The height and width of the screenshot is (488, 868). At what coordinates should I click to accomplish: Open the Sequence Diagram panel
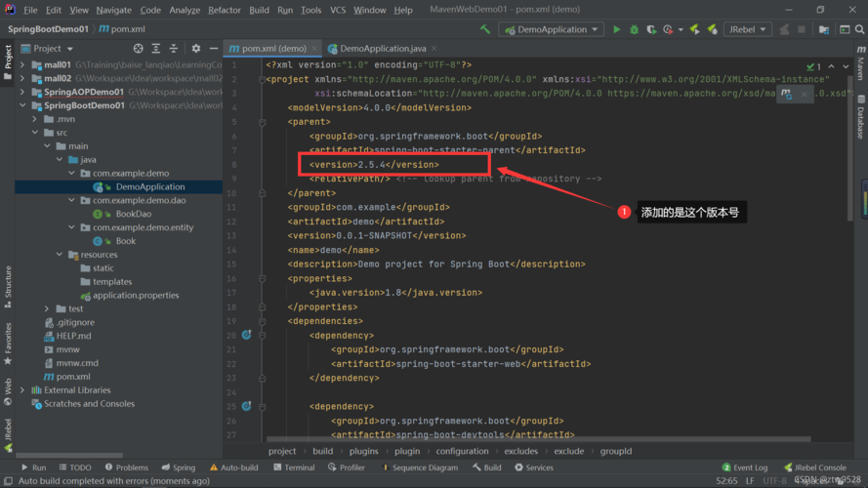pyautogui.click(x=420, y=468)
